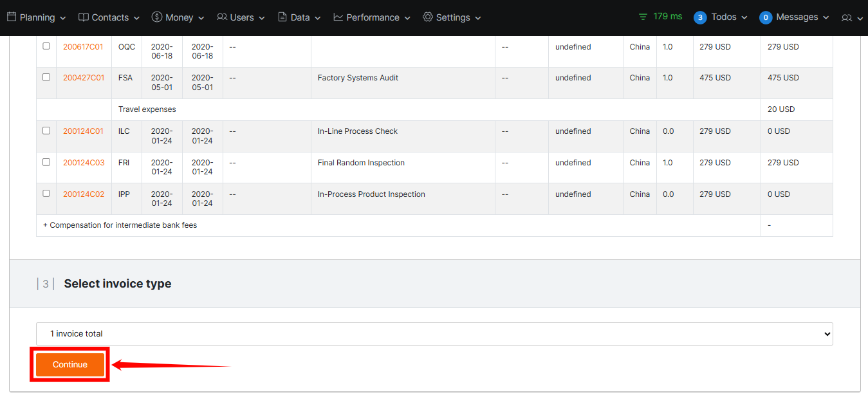The width and height of the screenshot is (868, 406).
Task: Open the invoice type dropdown
Action: coord(433,333)
